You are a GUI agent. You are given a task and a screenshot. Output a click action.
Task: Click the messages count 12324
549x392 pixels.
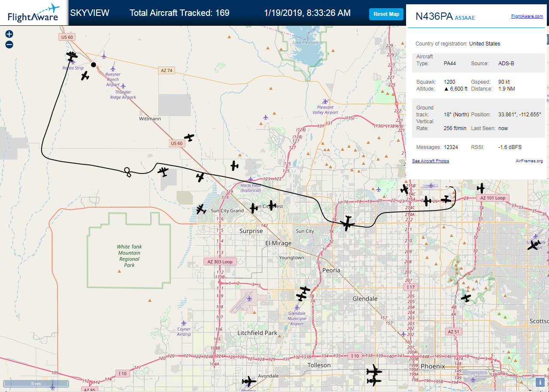pos(451,147)
